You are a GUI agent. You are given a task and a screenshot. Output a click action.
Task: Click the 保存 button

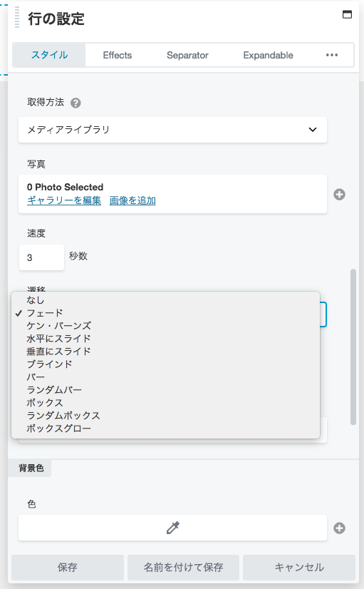click(x=68, y=567)
